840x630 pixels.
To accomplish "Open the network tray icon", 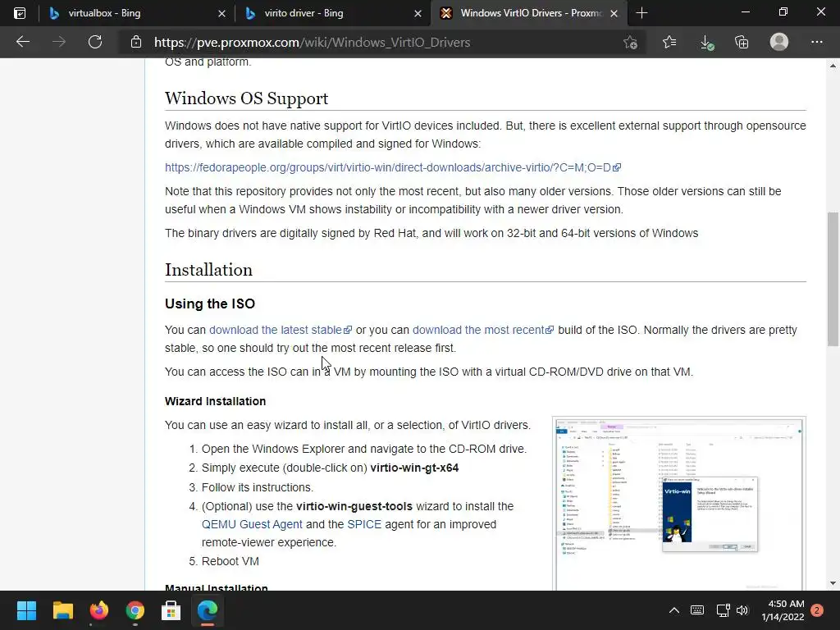I will click(723, 610).
